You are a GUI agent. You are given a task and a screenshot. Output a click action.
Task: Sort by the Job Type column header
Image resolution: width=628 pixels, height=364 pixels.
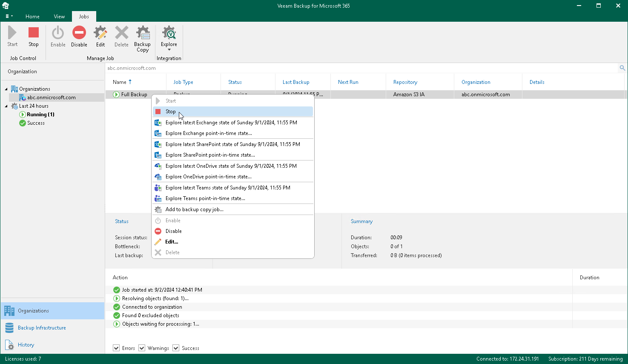click(194, 82)
